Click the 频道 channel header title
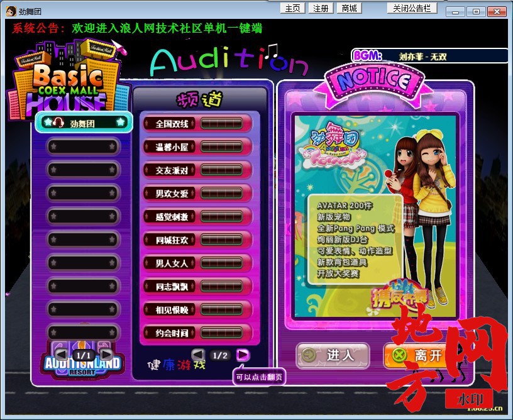This screenshot has width=513, height=420. tap(199, 99)
